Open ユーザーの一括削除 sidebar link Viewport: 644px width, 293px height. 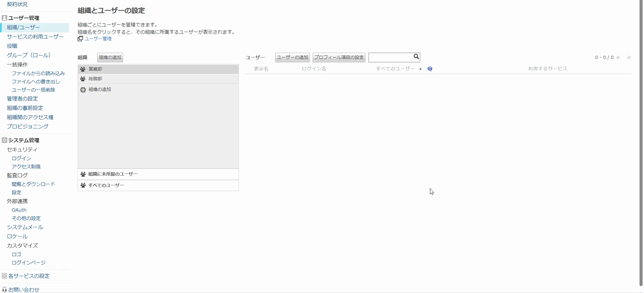click(x=33, y=90)
